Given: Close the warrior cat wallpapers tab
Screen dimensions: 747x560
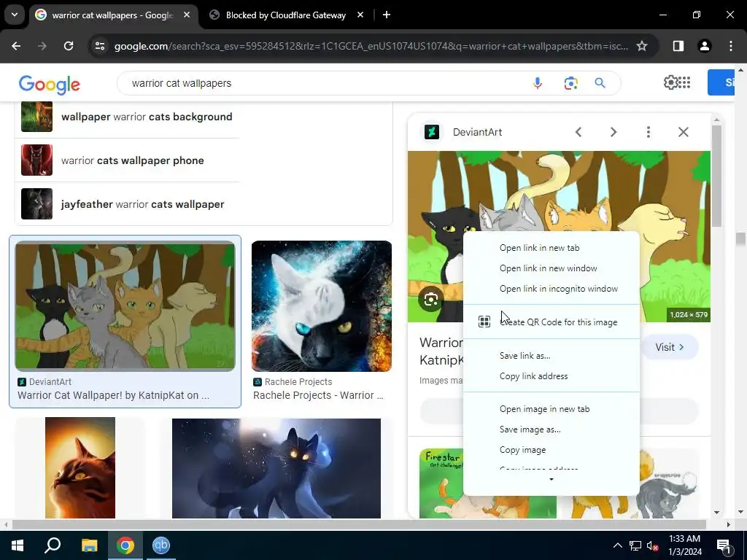Looking at the screenshot, I should (x=187, y=15).
